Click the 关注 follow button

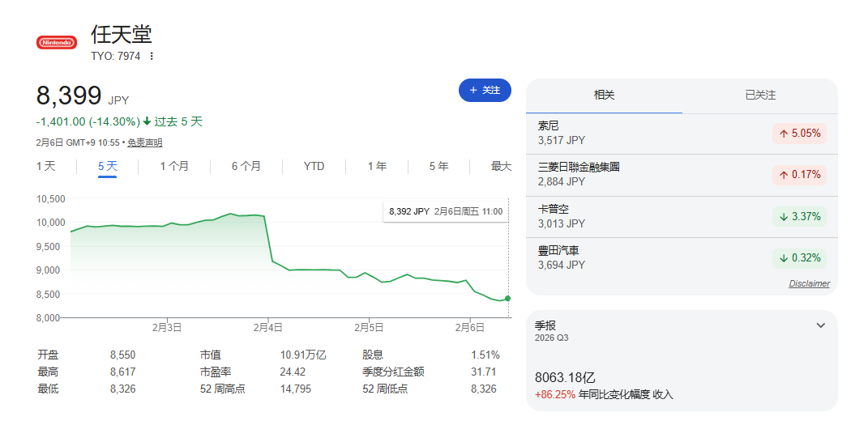point(485,91)
